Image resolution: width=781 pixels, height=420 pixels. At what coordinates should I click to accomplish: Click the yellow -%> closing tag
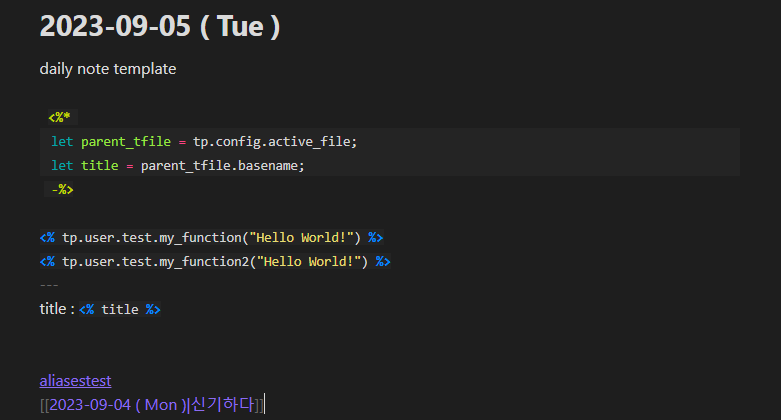click(x=62, y=190)
